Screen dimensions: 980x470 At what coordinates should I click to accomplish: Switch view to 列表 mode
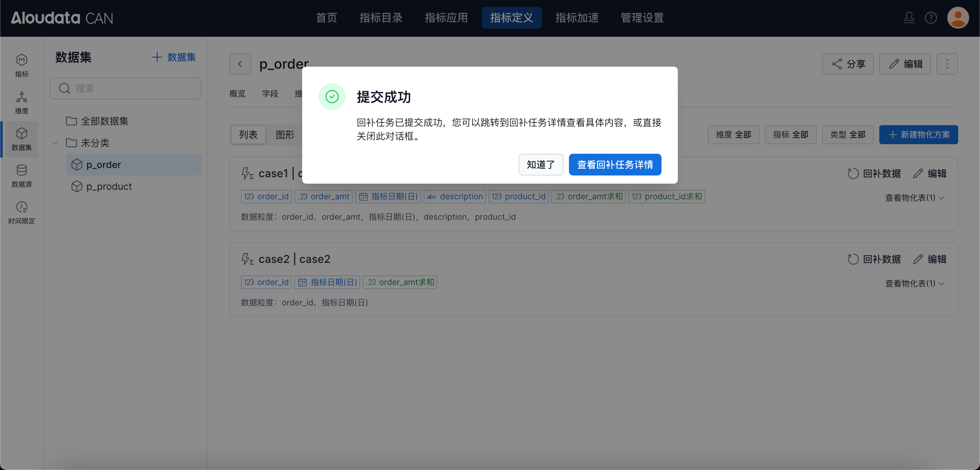248,135
